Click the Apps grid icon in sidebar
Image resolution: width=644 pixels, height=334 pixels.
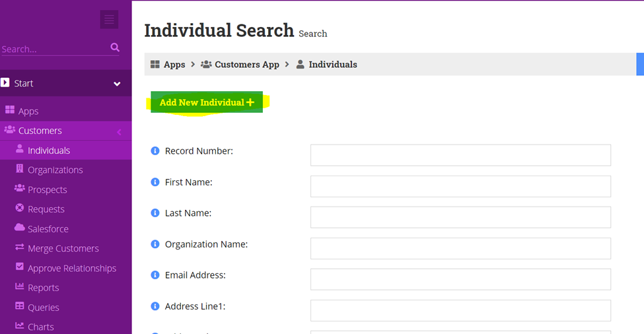[10, 110]
